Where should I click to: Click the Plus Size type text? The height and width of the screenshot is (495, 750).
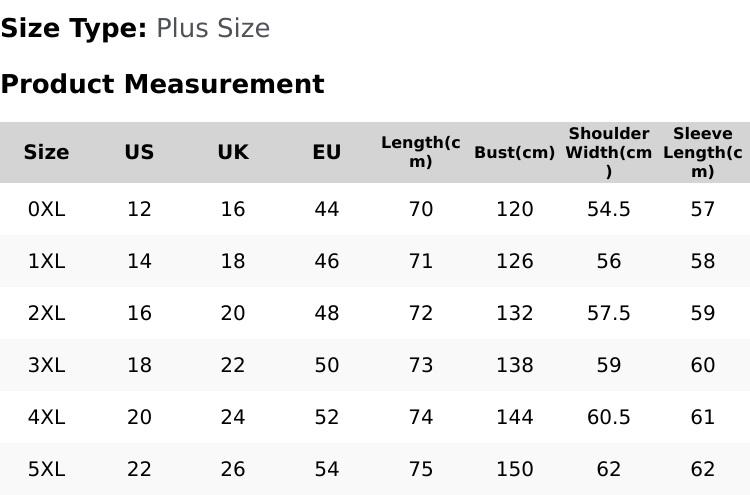213,28
